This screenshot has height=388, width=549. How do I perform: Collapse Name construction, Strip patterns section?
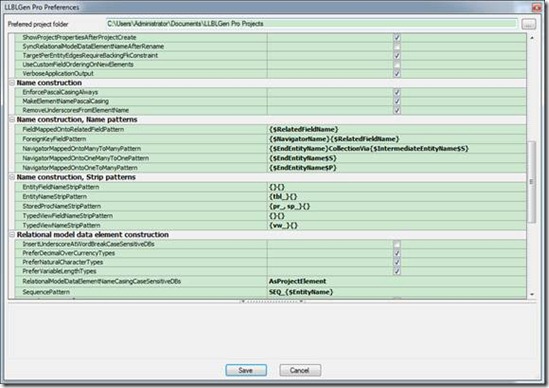[12, 177]
